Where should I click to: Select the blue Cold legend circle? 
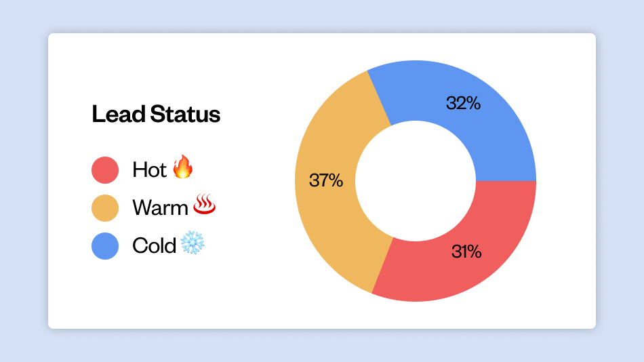(105, 245)
